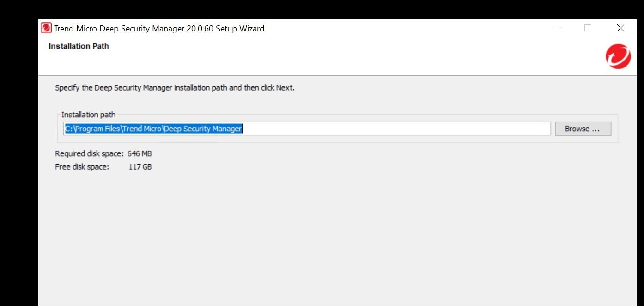Click the 'Required disk space:' label
This screenshot has width=644, height=306.
point(89,153)
